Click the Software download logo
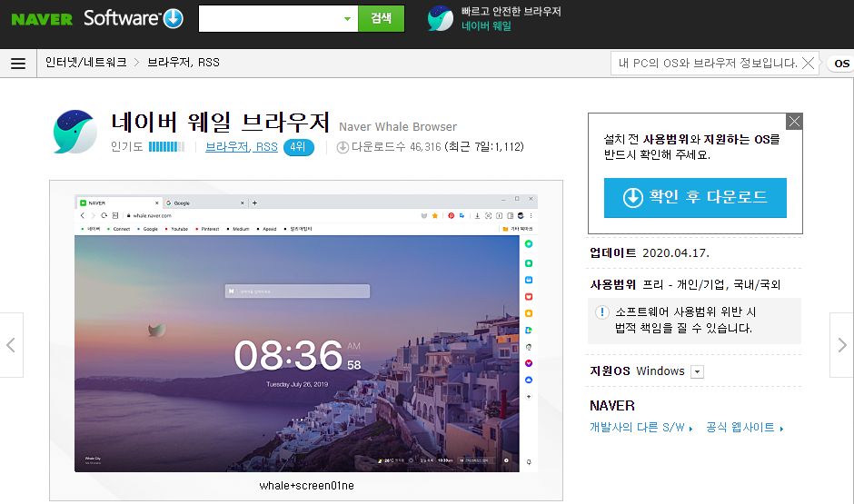Screen dimensions: 854x504 (134, 18)
